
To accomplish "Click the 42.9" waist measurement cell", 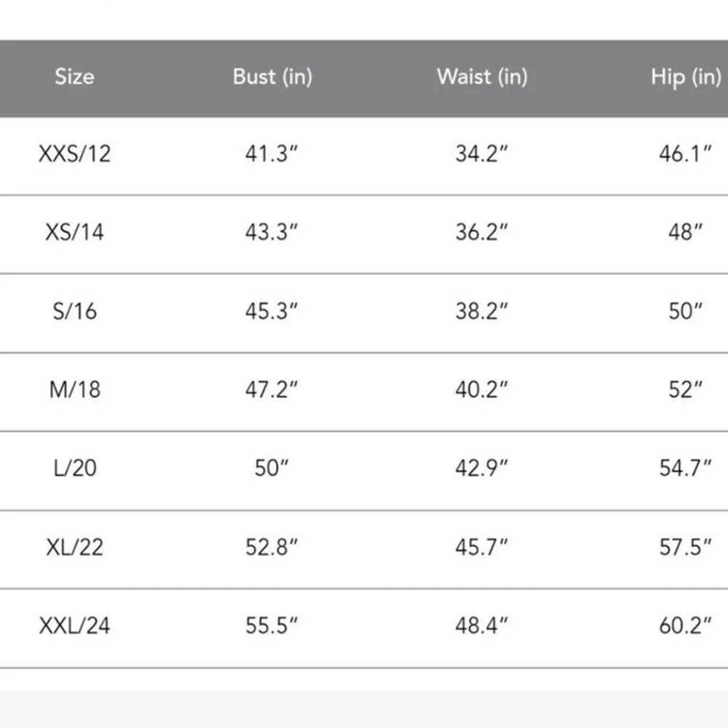I will (x=481, y=468).
